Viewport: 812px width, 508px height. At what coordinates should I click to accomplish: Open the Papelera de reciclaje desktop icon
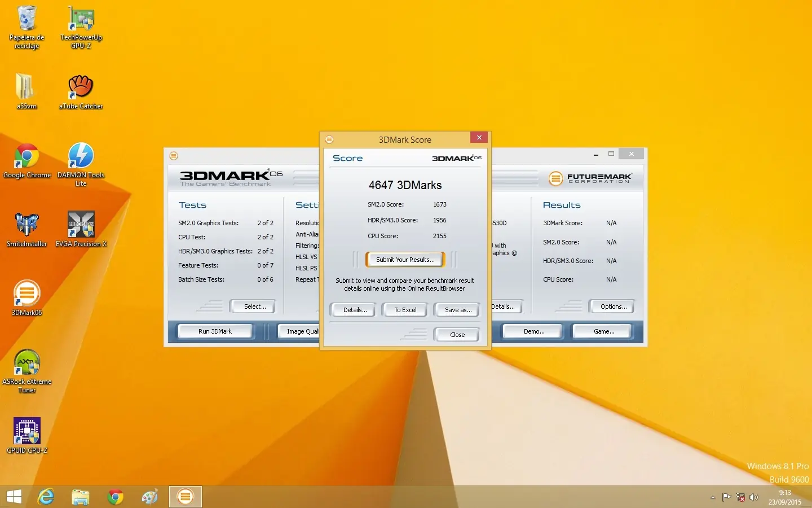(27, 27)
